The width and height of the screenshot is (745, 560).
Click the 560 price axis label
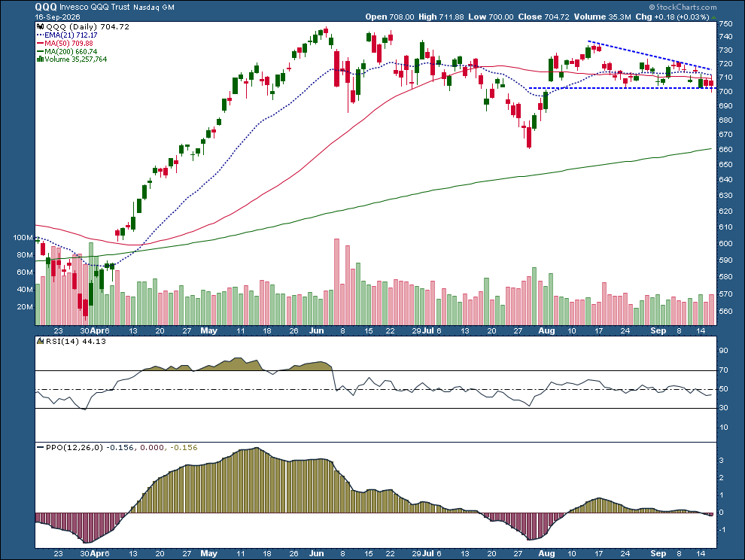[725, 312]
